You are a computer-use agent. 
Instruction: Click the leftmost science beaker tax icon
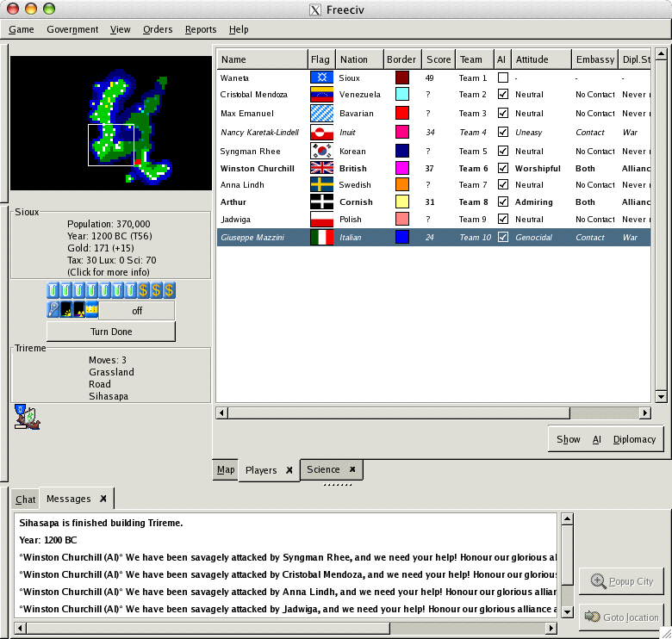(53, 290)
